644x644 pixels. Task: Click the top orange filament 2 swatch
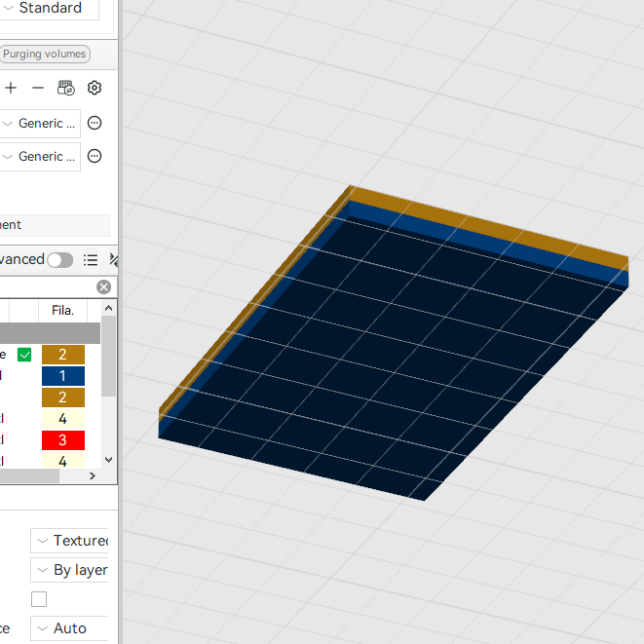coord(63,355)
